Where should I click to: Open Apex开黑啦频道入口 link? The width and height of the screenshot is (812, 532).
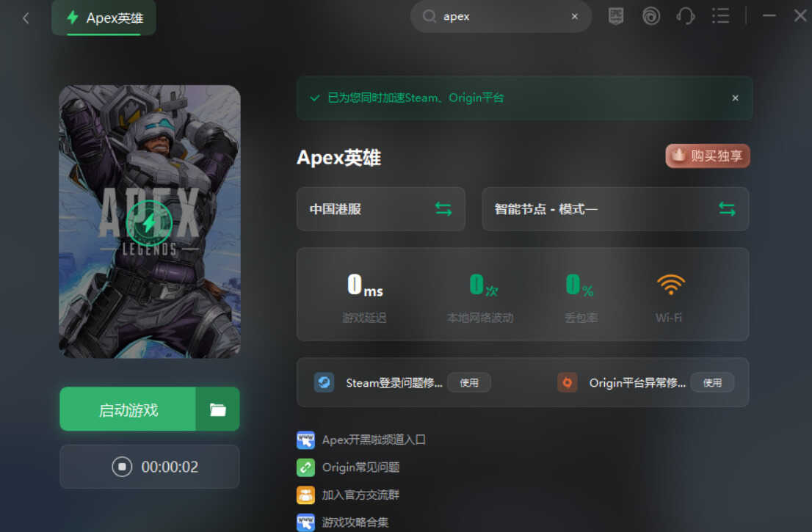(374, 440)
